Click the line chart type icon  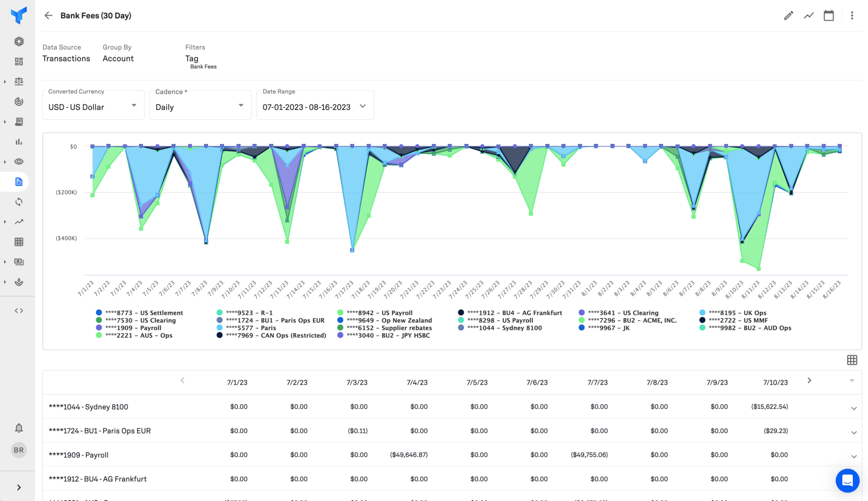pos(809,16)
